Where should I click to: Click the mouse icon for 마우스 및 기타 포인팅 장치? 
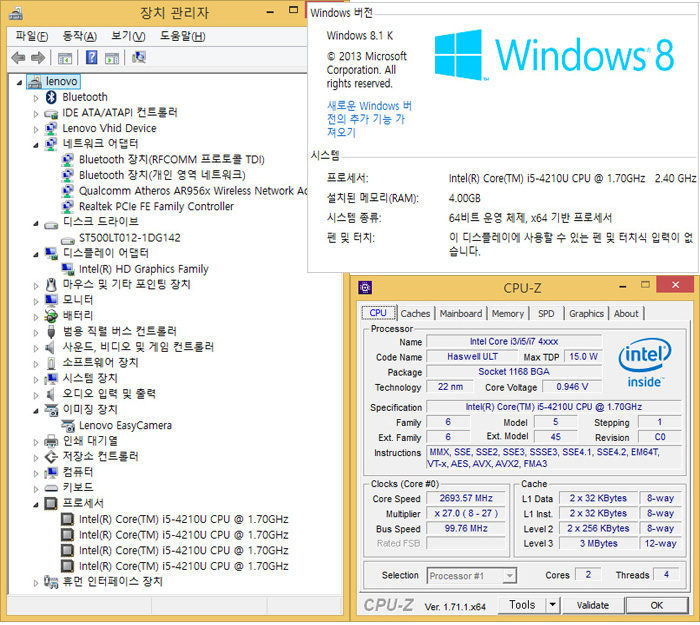pyautogui.click(x=51, y=284)
